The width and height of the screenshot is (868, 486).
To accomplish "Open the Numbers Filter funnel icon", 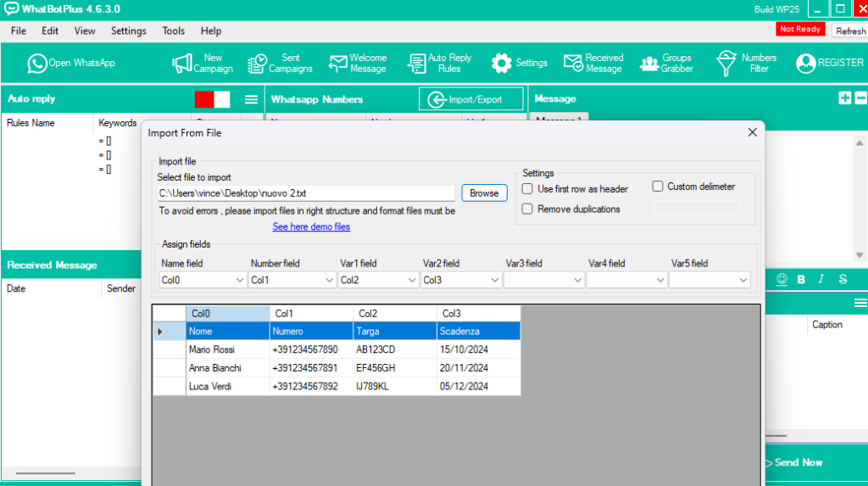I will (x=726, y=64).
